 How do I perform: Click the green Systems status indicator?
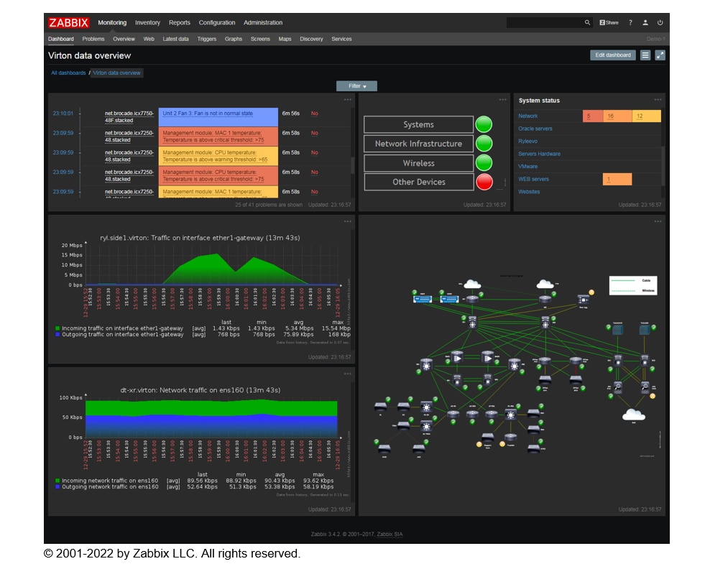click(484, 124)
